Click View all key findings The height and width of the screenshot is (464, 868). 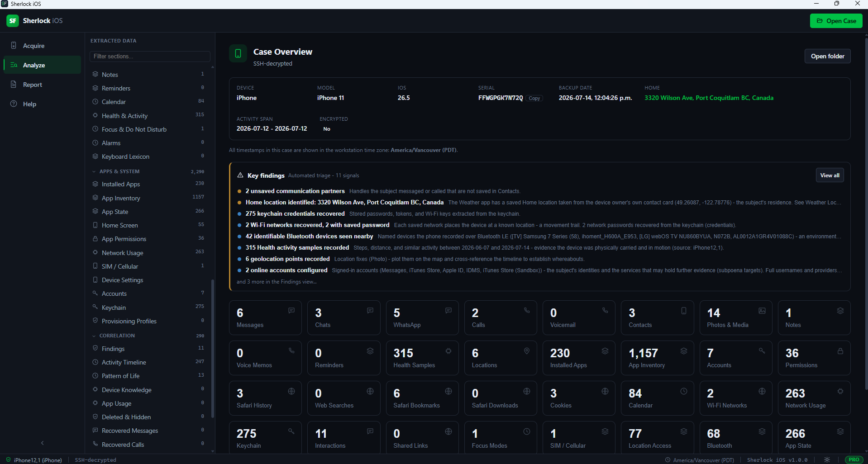pyautogui.click(x=830, y=175)
